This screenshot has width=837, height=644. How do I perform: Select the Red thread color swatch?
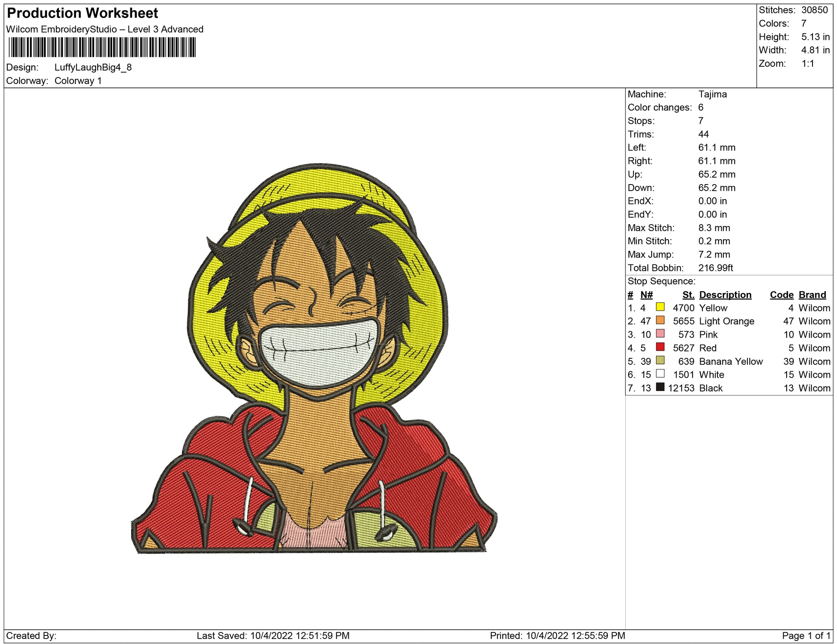(660, 347)
